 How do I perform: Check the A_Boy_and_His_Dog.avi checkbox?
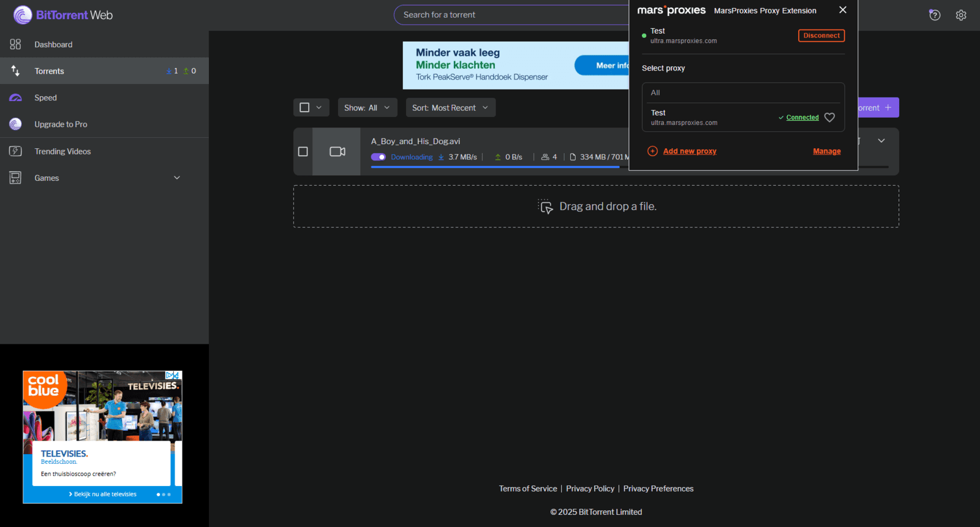click(303, 151)
